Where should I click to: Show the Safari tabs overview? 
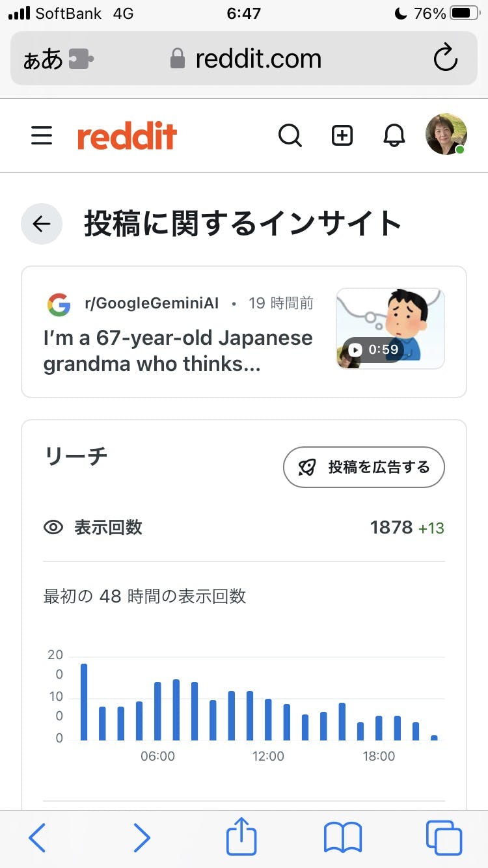click(x=444, y=837)
